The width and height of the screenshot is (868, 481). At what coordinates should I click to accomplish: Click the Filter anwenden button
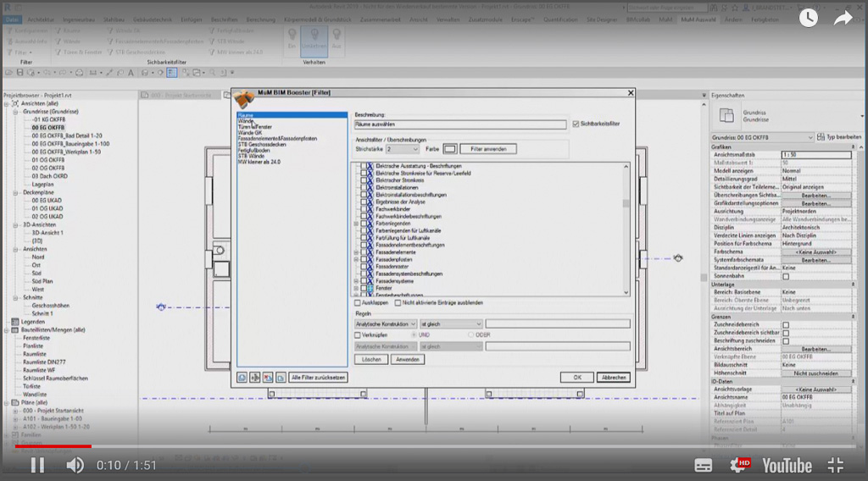pos(487,149)
